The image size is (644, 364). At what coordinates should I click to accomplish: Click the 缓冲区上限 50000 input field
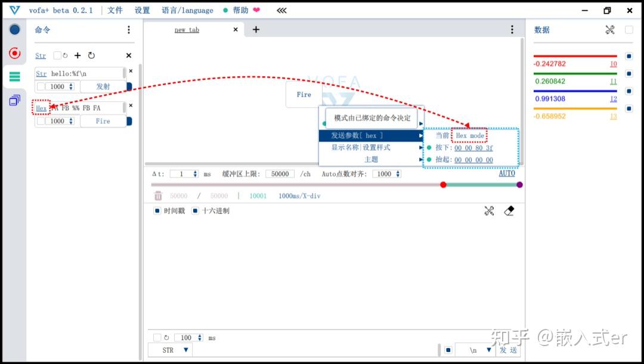[280, 173]
